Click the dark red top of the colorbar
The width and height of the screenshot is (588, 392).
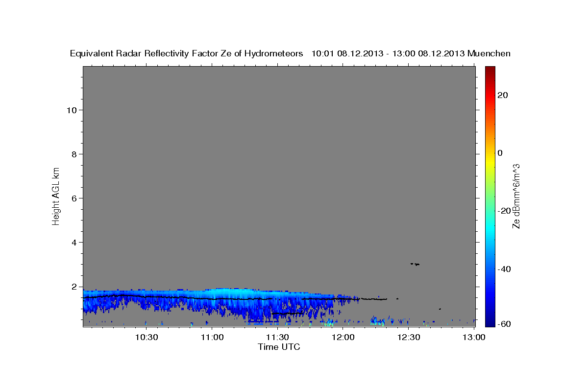490,71
